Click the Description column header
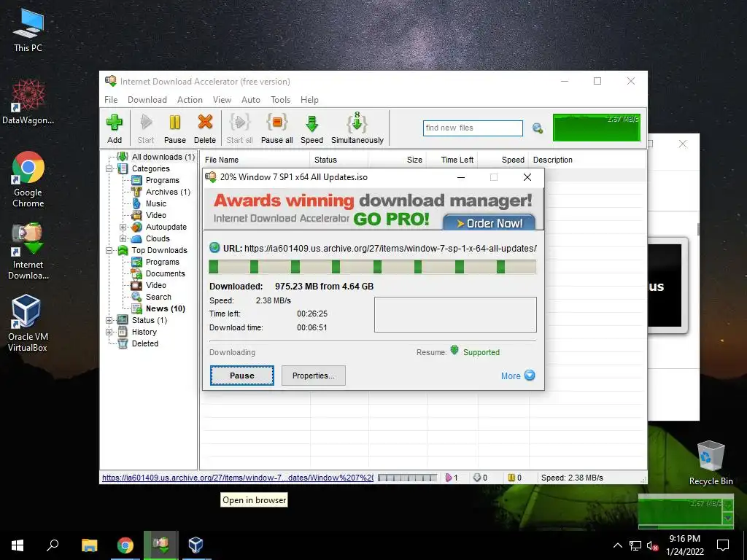Viewport: 747px width, 560px height. pos(587,160)
